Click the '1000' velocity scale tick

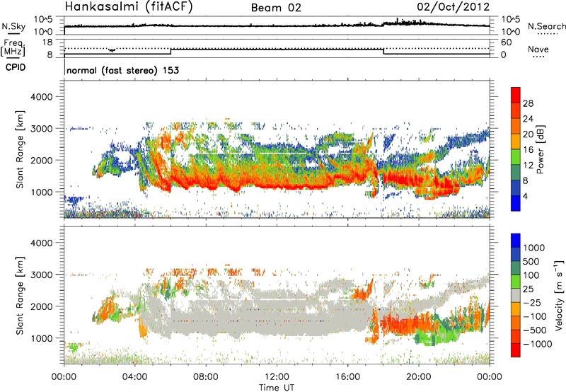point(534,248)
